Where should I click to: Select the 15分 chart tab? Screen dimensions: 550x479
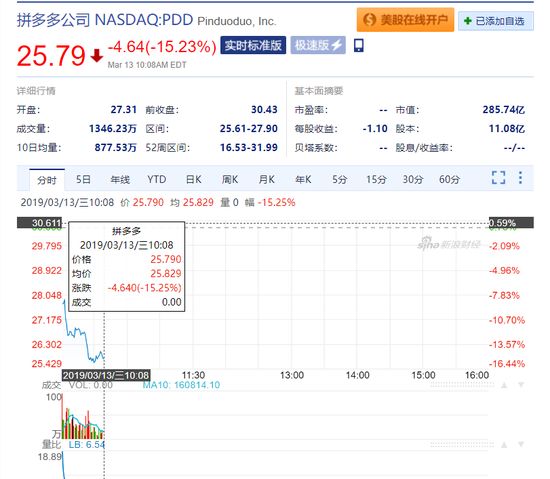point(376,180)
